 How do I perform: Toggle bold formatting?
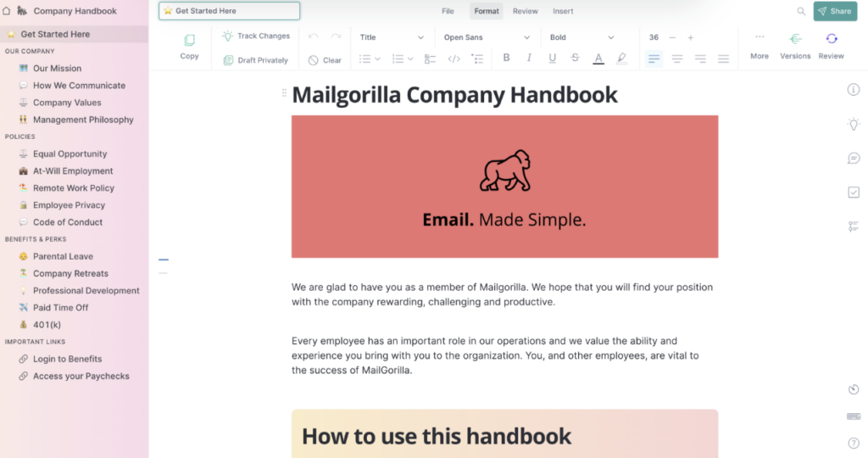506,58
